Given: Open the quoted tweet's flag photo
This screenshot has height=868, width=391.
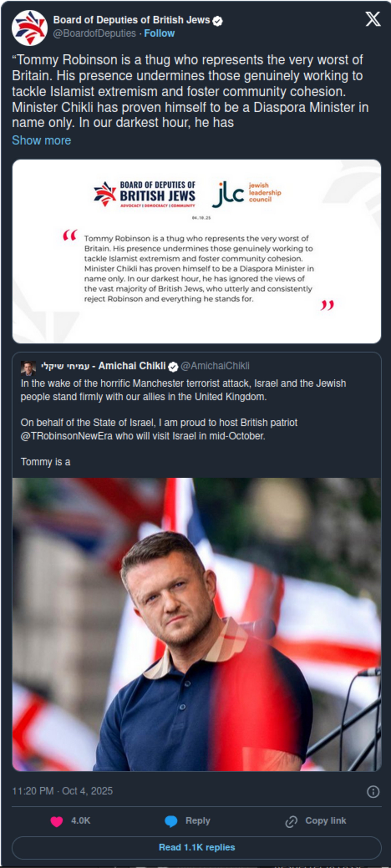Looking at the screenshot, I should (197, 624).
